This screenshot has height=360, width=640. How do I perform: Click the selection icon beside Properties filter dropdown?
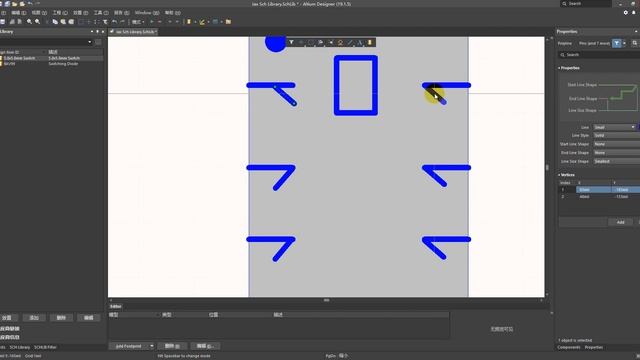coord(635,43)
